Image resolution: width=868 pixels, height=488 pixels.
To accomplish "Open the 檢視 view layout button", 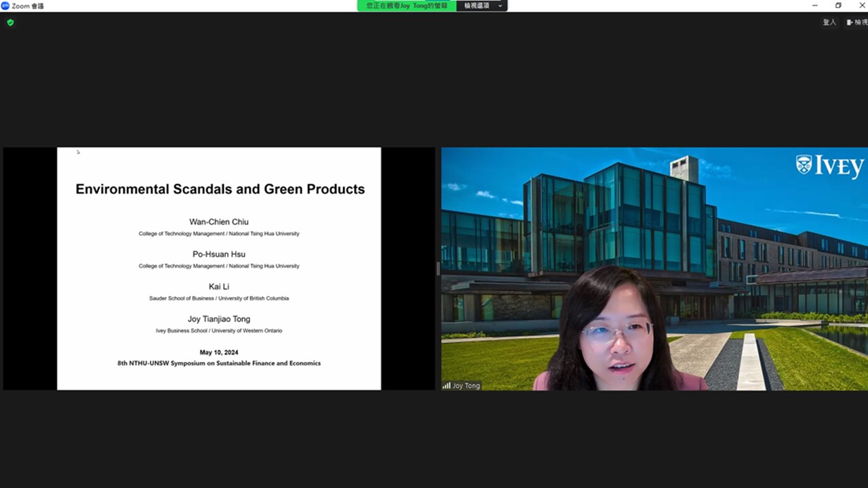I will 857,22.
